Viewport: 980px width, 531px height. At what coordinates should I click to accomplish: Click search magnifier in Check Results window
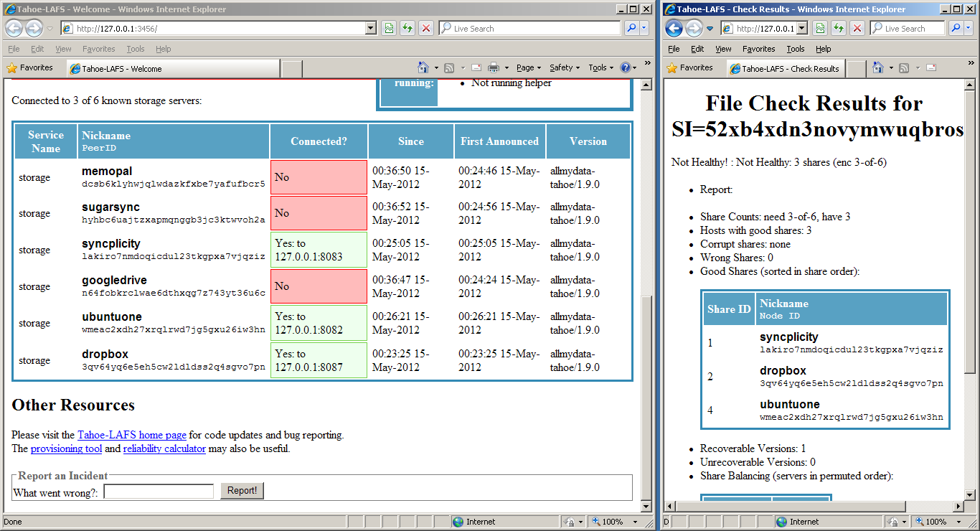coord(956,29)
